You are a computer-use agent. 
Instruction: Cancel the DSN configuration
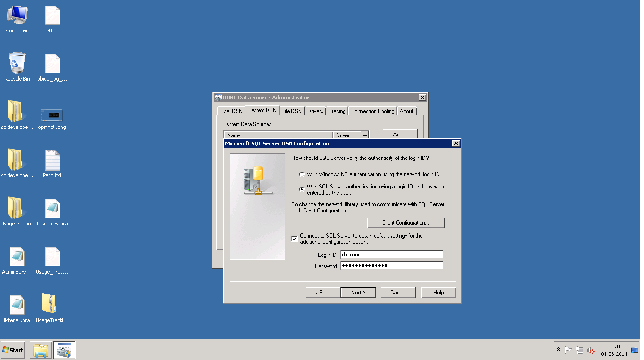(398, 292)
